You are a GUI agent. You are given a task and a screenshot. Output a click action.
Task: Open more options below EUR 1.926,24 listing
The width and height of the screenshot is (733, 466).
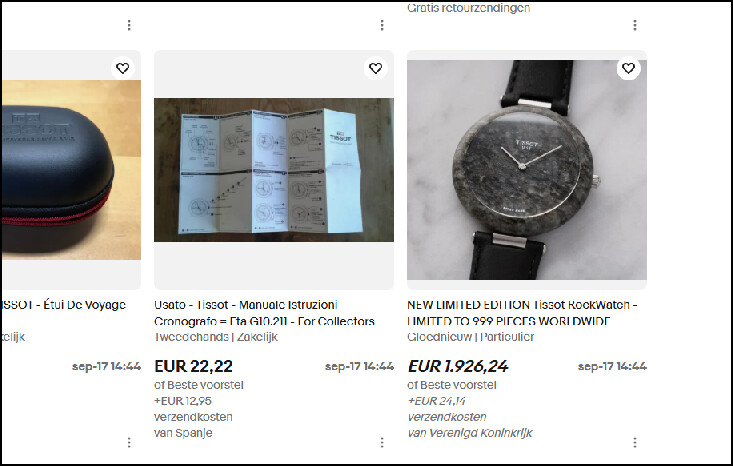pyautogui.click(x=635, y=442)
